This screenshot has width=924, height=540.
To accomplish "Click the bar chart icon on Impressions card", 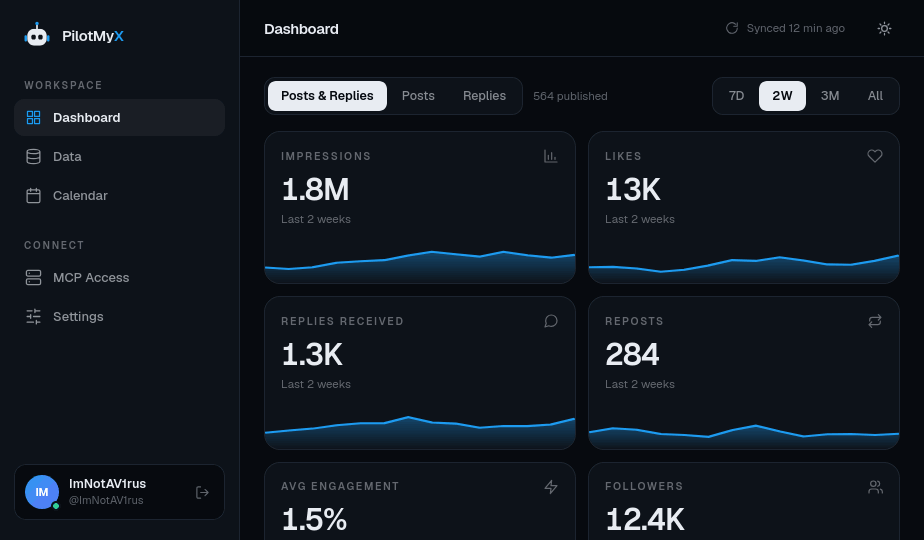I will click(550, 156).
